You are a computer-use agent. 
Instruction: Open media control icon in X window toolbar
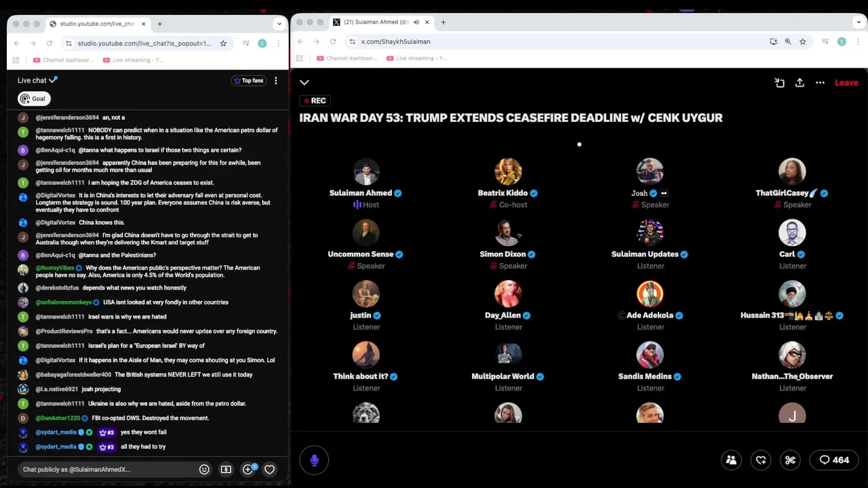click(825, 41)
